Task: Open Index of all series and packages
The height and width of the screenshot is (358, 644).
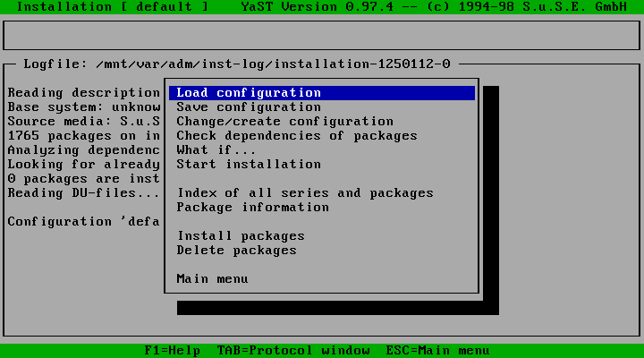Action: (x=305, y=193)
